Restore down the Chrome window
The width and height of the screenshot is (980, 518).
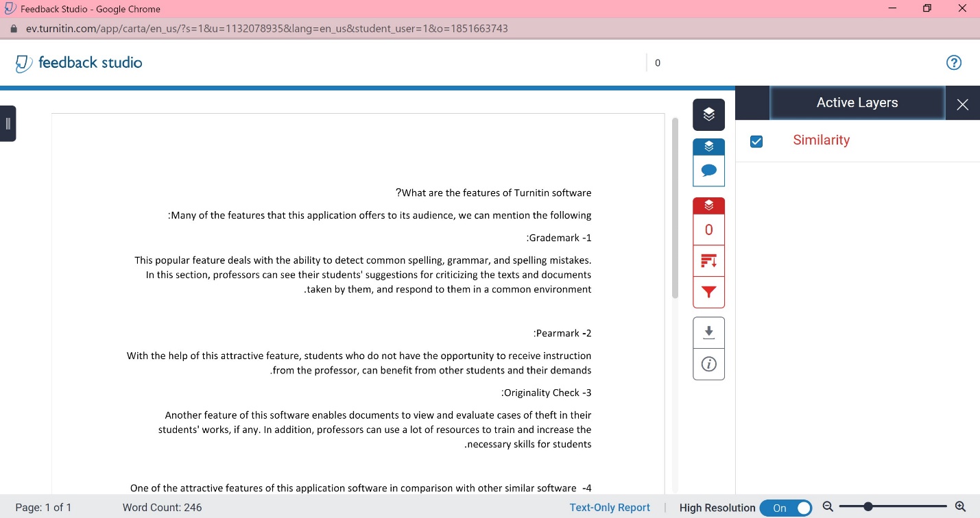[927, 8]
